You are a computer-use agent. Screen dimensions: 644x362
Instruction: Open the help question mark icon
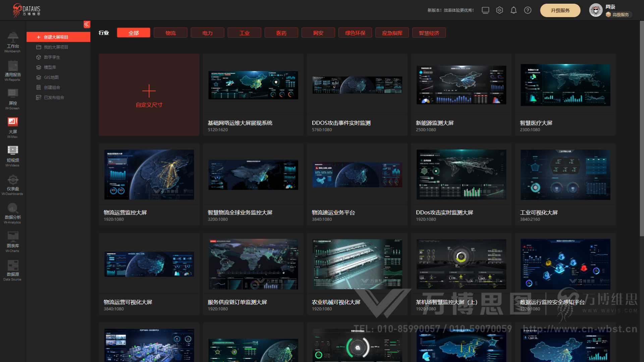528,10
